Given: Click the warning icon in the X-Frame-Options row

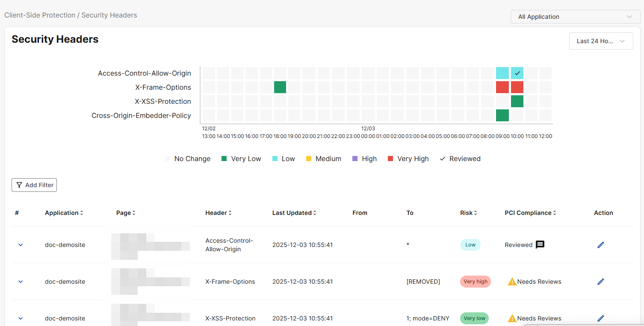Looking at the screenshot, I should coord(512,282).
